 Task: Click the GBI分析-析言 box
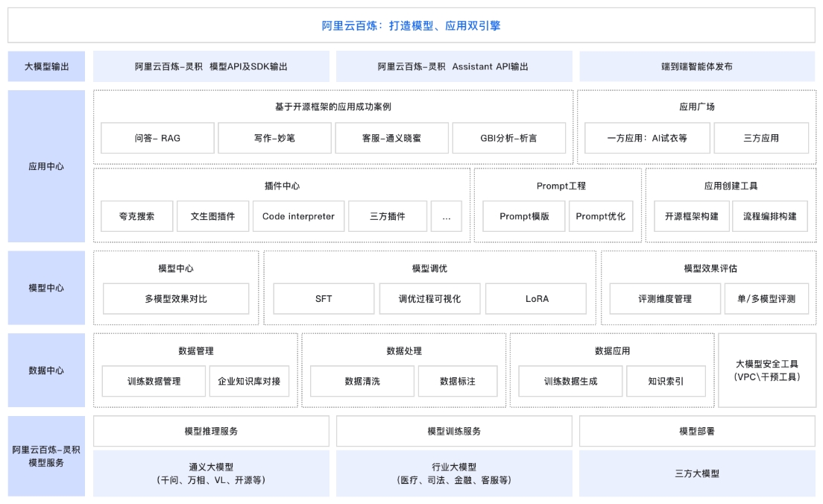point(509,138)
